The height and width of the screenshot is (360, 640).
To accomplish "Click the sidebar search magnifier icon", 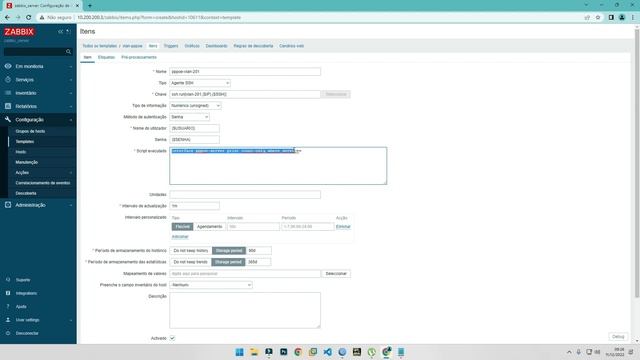I will coord(68,52).
